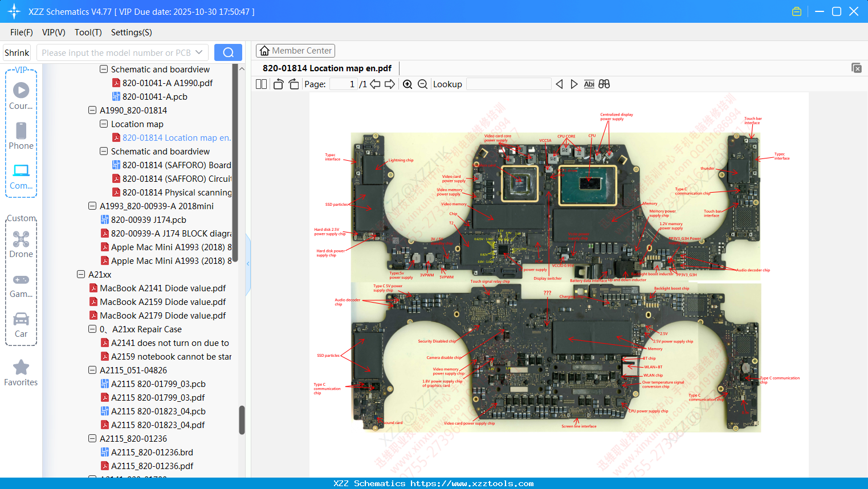Open the model number dropdown arrow
The height and width of the screenshot is (489, 868).
coord(199,52)
